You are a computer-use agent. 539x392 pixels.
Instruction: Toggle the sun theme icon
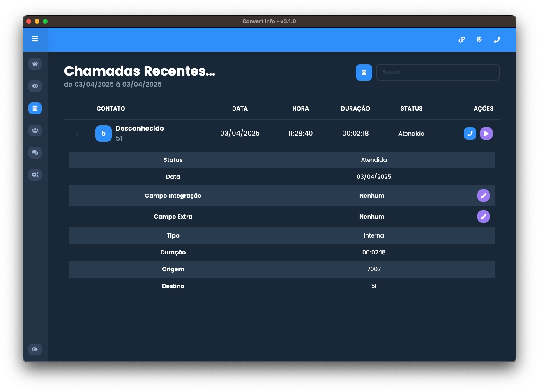pyautogui.click(x=479, y=39)
